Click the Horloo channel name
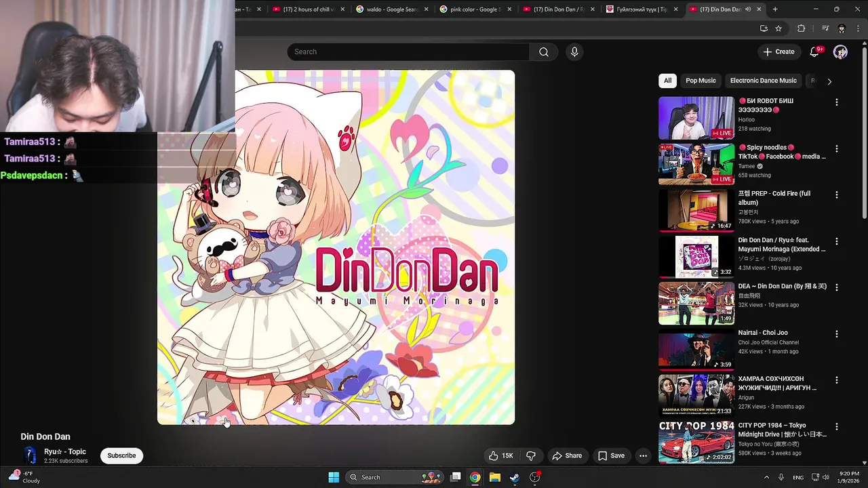This screenshot has width=868, height=488. coord(747,119)
